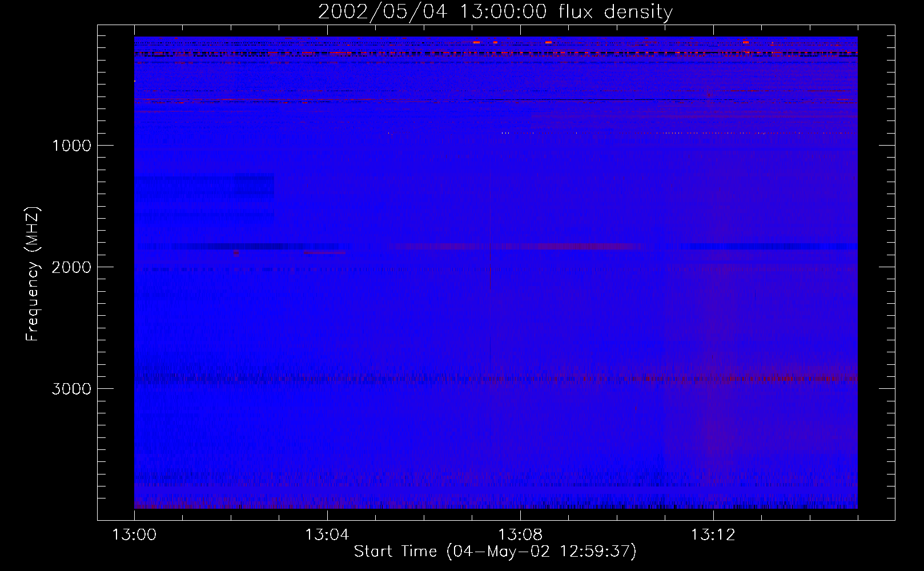Click the "Start Time (04-May-02 12:59:37)" label
This screenshot has height=571, width=924.
495,552
